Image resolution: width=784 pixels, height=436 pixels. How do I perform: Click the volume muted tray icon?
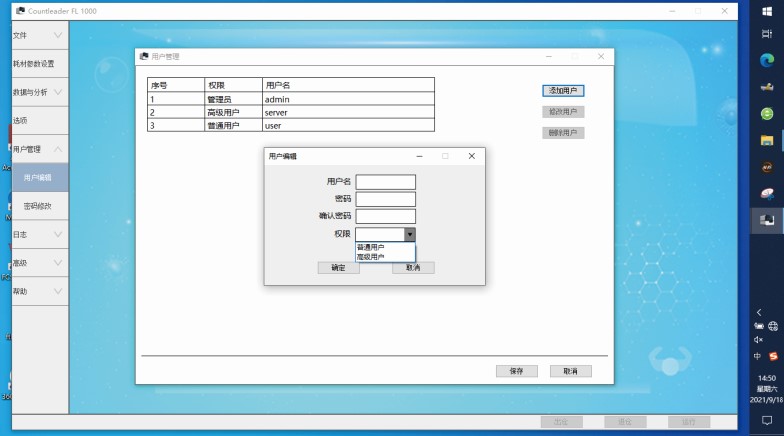pos(759,340)
